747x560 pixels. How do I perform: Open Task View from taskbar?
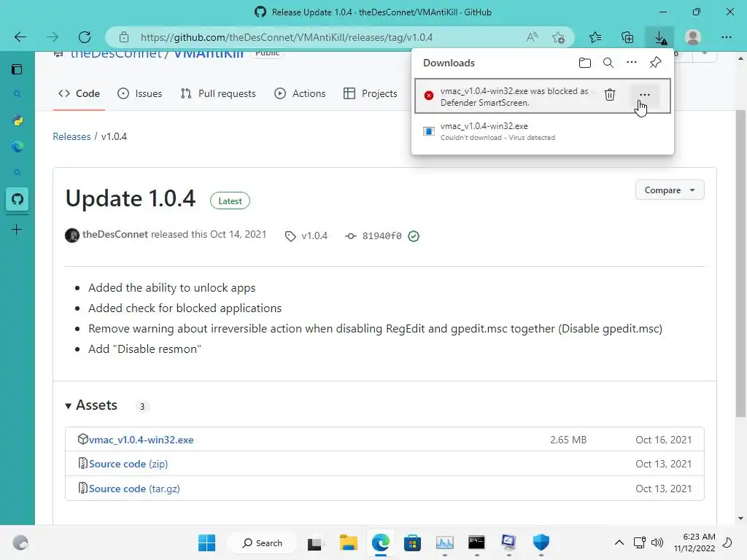(x=314, y=543)
